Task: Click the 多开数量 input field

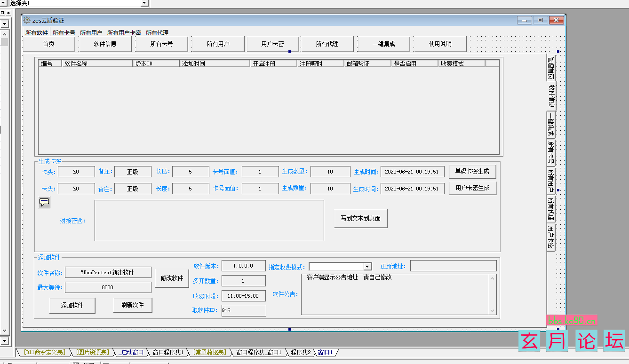Action: [x=244, y=281]
